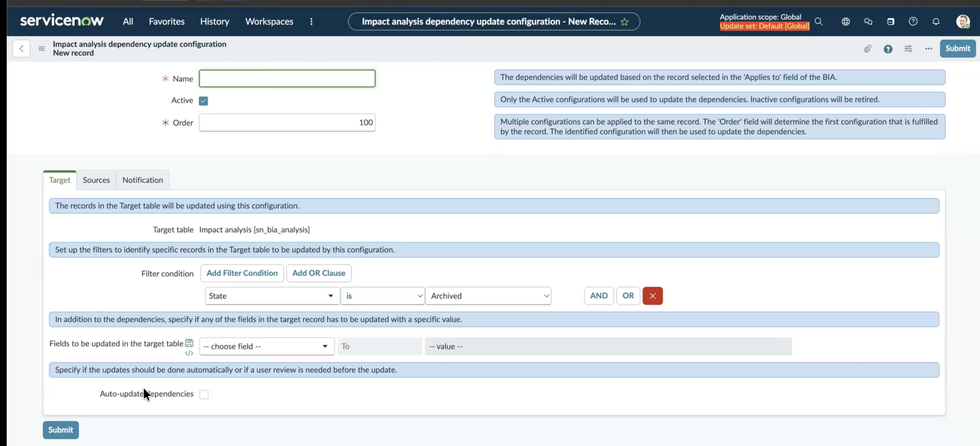Open the Favorites menu
The image size is (980, 446).
[167, 22]
